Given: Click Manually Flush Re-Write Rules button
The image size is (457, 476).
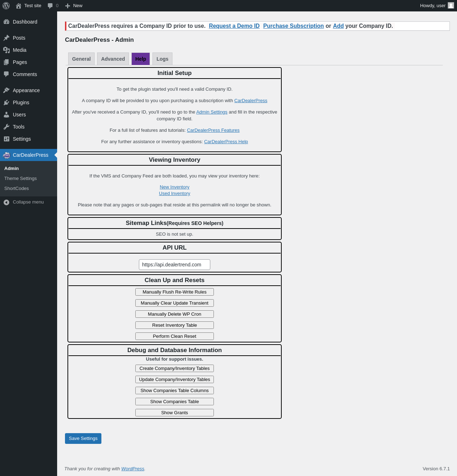Looking at the screenshot, I should pos(175,292).
